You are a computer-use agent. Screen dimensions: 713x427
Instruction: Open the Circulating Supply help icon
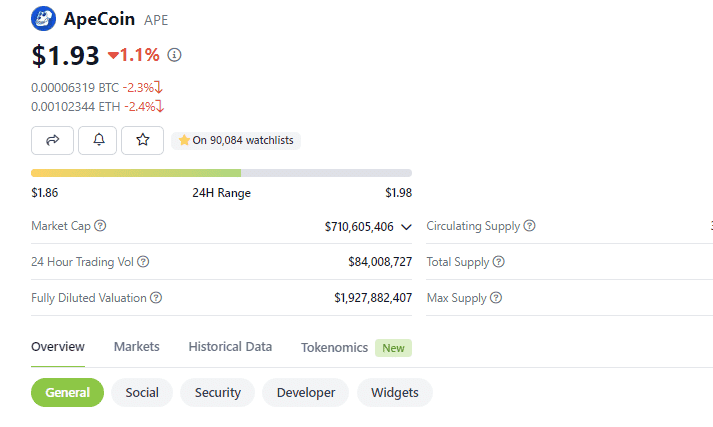pyautogui.click(x=529, y=226)
